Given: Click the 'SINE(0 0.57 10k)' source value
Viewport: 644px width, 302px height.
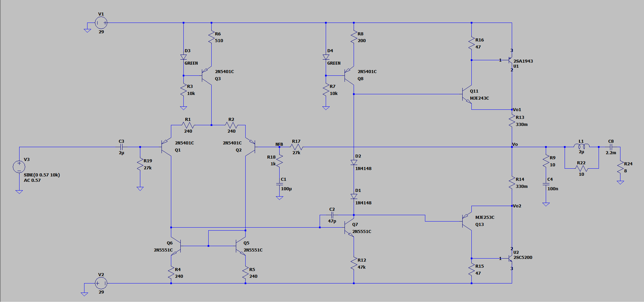Looking at the screenshot, I should [x=42, y=175].
